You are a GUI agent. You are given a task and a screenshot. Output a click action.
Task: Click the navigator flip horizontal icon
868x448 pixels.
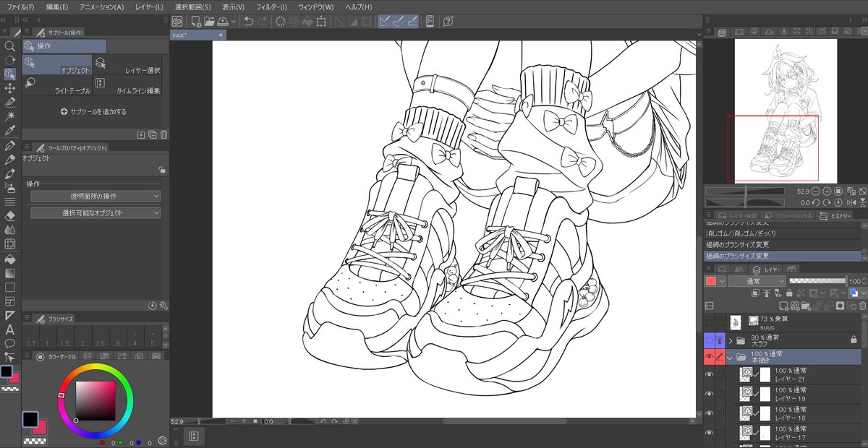(x=851, y=203)
